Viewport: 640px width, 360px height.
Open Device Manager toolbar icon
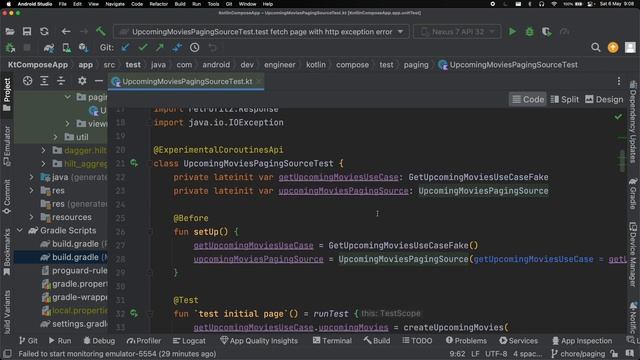tap(66, 48)
